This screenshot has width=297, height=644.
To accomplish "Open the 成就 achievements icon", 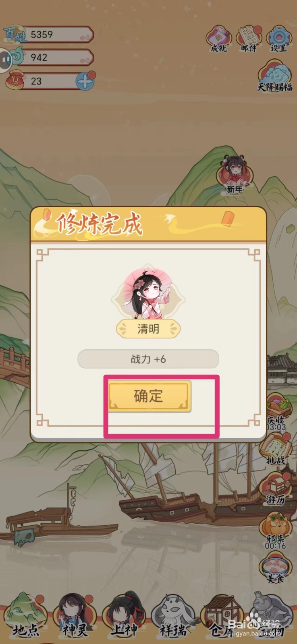I will pos(219,39).
